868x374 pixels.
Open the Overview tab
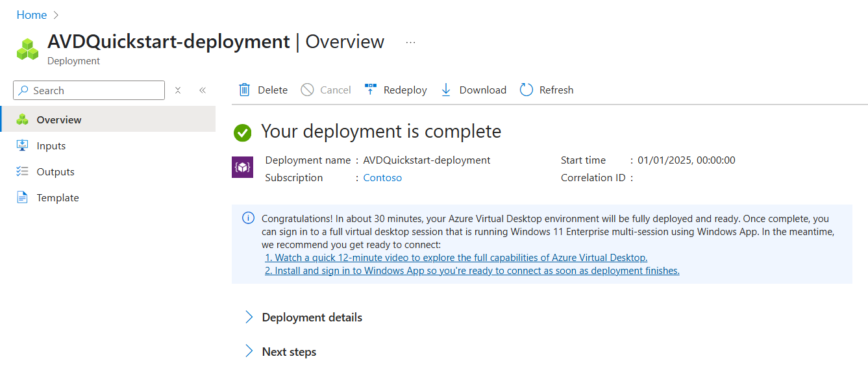click(x=58, y=119)
